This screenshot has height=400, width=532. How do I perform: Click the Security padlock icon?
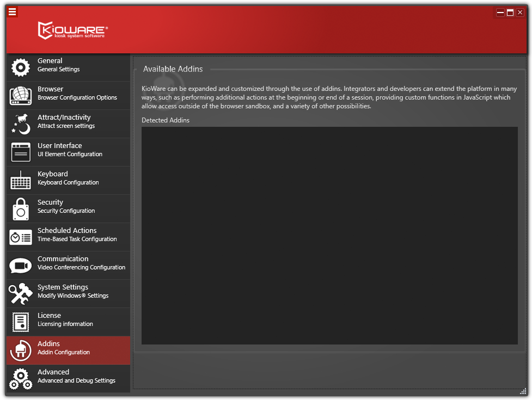coord(21,209)
